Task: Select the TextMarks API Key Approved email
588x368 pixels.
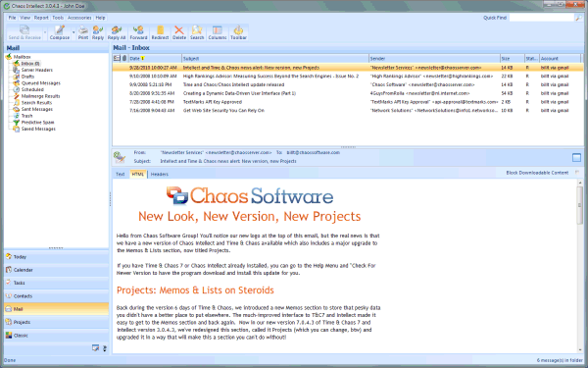Action: tap(348, 102)
